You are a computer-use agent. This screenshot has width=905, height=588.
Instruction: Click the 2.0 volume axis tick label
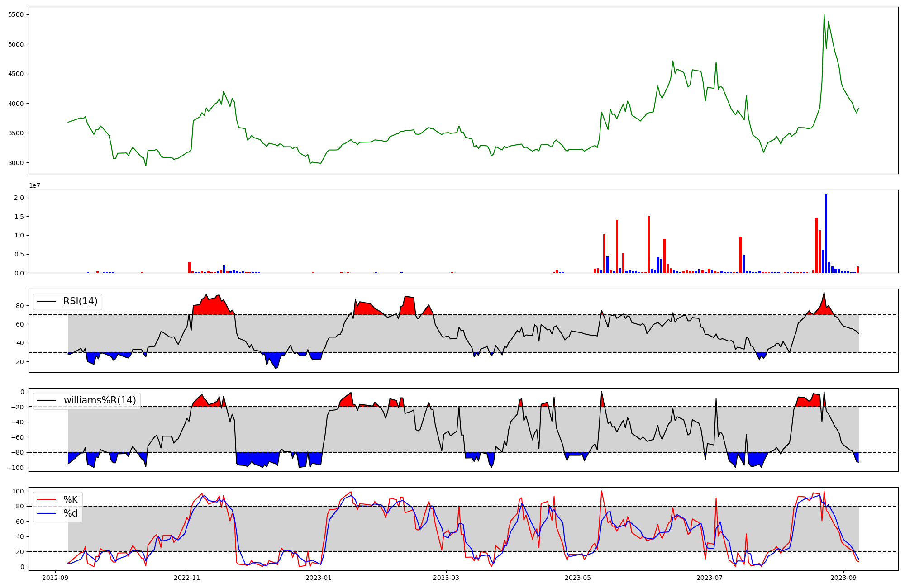(x=20, y=198)
